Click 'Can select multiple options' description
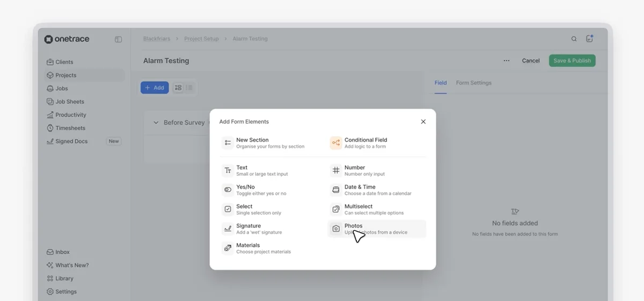Screen dimensions: 644x301 (x=374, y=213)
